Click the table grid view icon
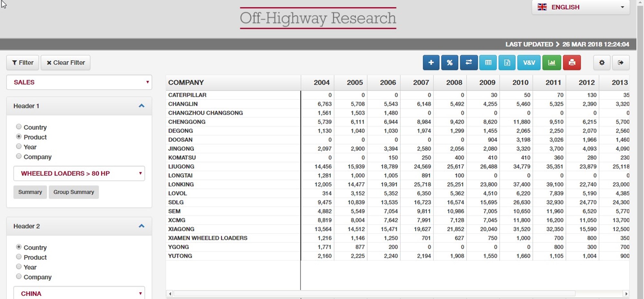The width and height of the screenshot is (644, 299). click(x=488, y=63)
